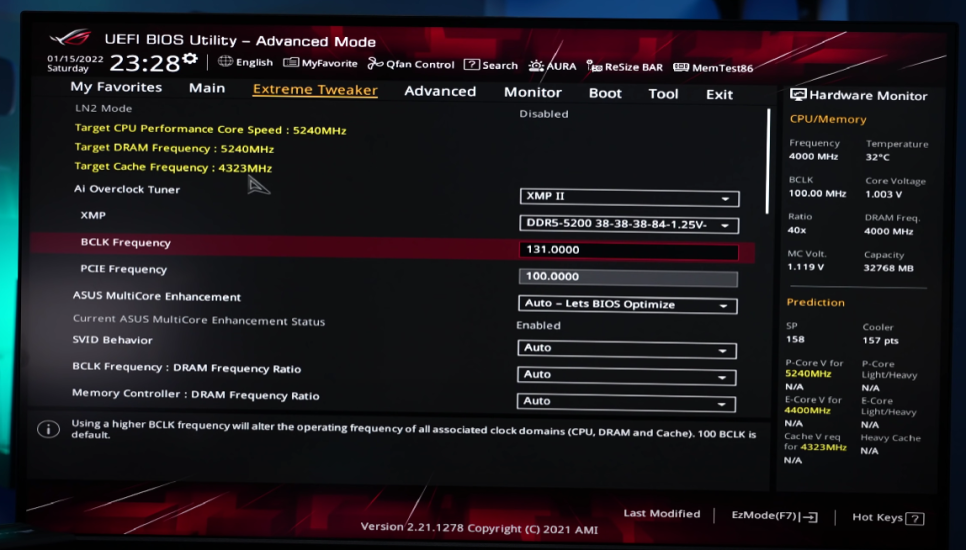This screenshot has height=550, width=966.
Task: Click the Enabled status value
Action: [x=538, y=325]
